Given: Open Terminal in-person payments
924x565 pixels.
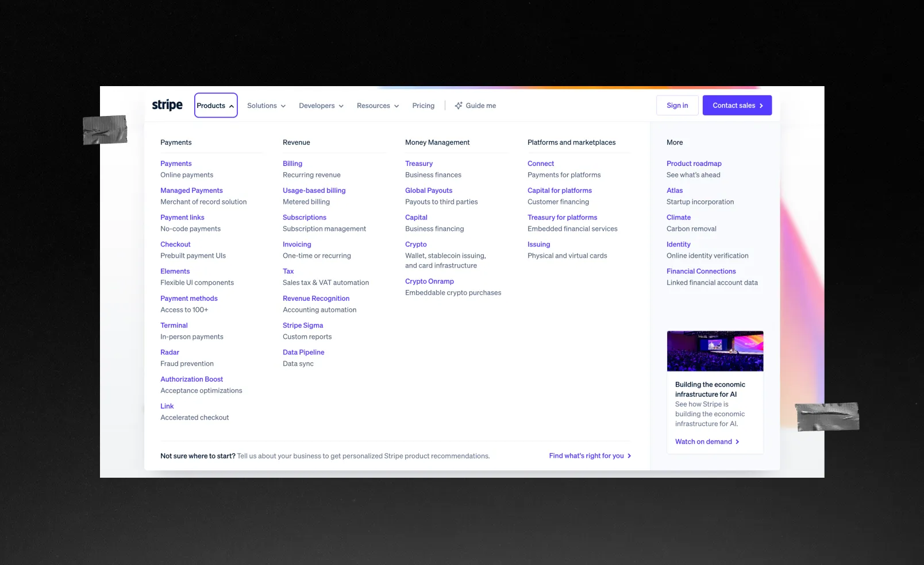Looking at the screenshot, I should [x=174, y=326].
